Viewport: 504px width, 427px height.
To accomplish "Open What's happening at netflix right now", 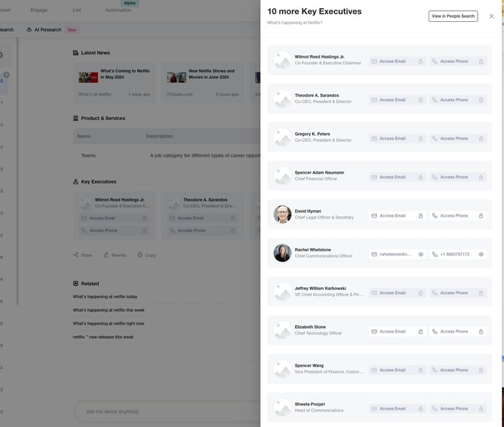I will click(x=108, y=324).
